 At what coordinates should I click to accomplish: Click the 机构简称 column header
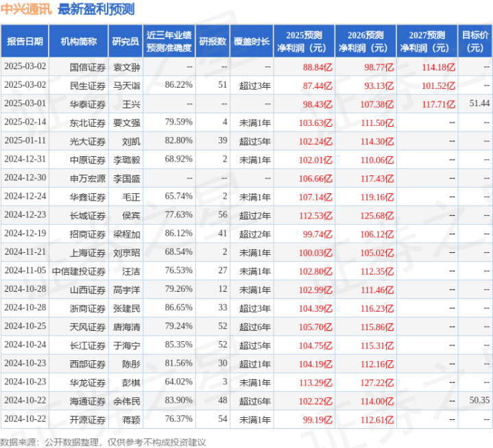coord(79,42)
